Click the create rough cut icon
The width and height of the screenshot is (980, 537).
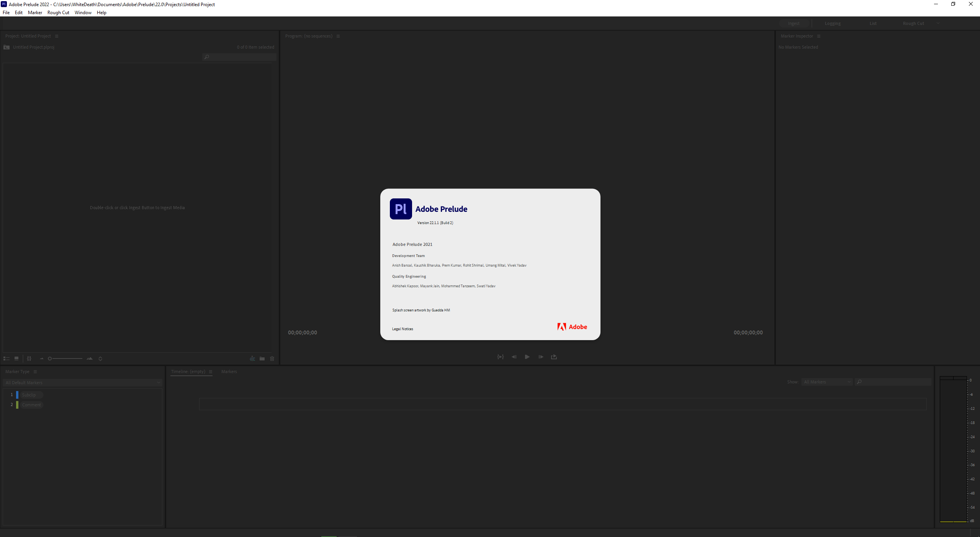pyautogui.click(x=252, y=359)
